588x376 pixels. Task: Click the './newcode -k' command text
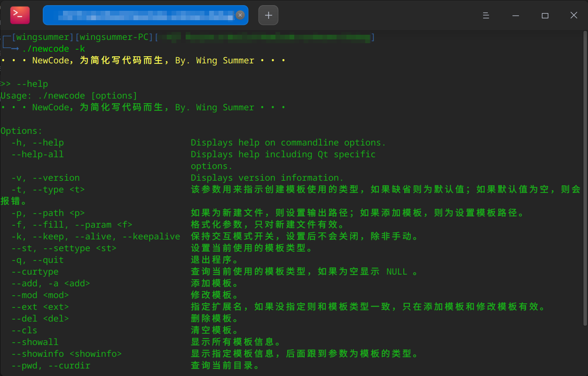pyautogui.click(x=54, y=49)
